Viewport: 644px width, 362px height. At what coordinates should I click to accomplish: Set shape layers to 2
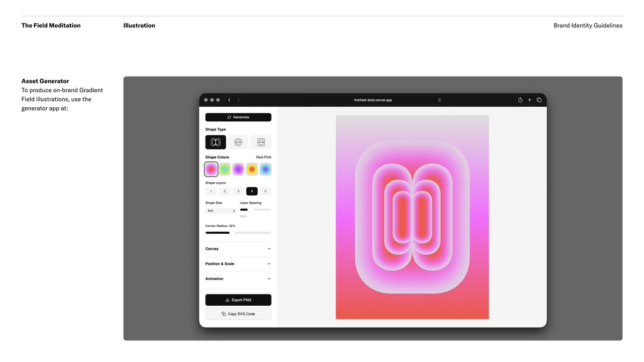click(x=224, y=191)
